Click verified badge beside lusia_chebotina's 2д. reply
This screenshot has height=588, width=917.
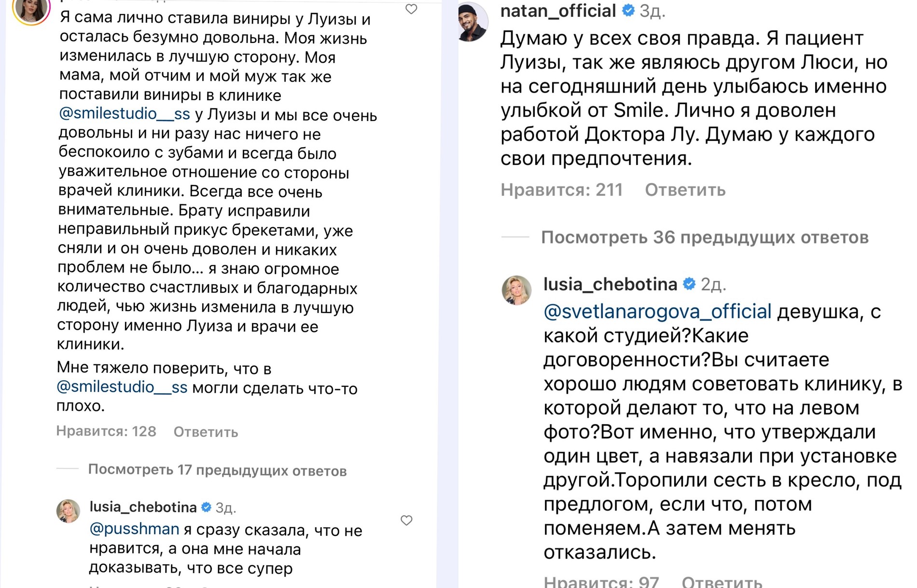pos(689,284)
